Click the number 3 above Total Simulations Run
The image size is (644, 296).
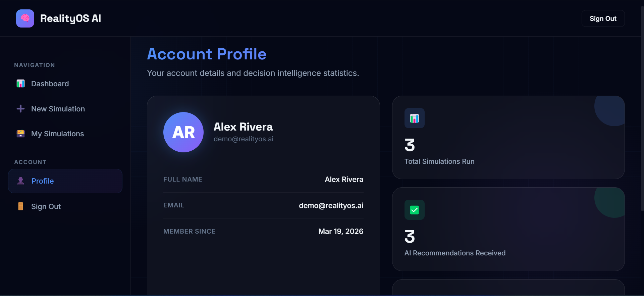point(410,145)
